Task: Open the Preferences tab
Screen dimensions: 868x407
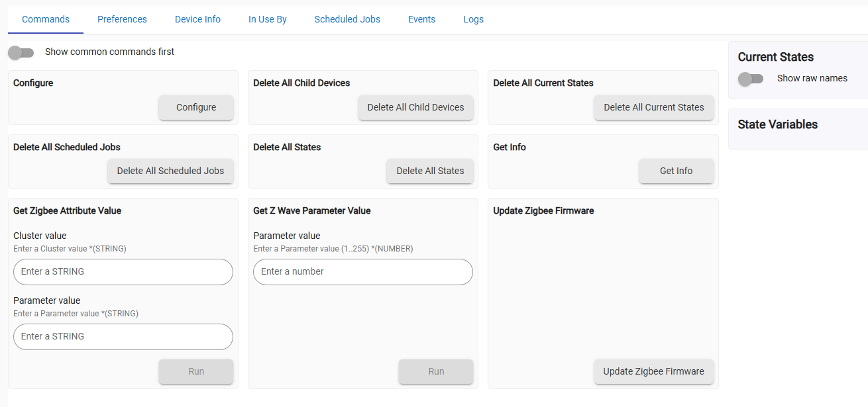Action: coord(122,19)
